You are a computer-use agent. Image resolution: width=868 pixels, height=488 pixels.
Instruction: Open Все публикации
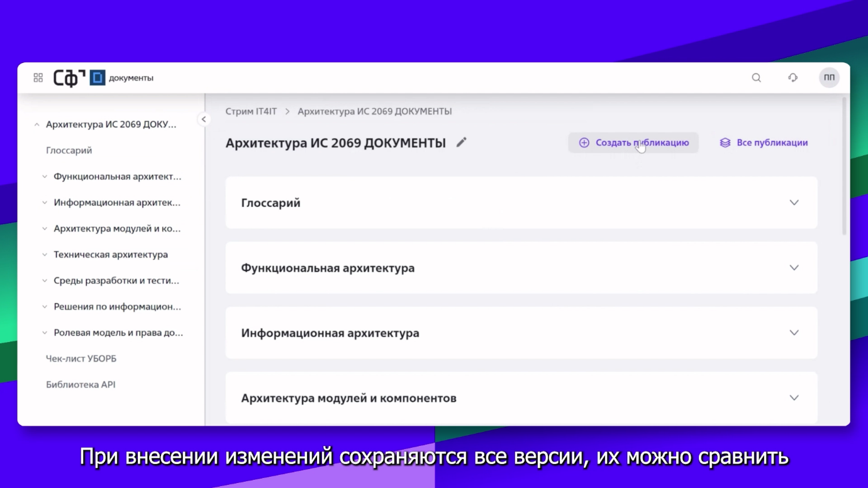point(764,143)
